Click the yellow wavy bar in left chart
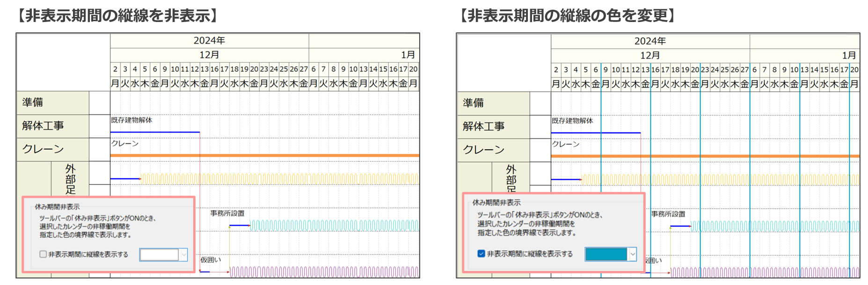 coord(279,179)
